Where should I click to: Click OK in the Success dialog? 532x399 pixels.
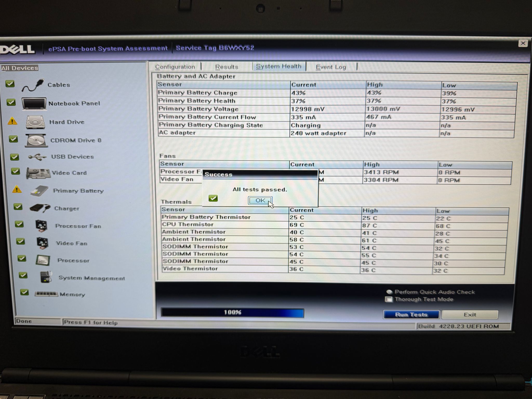pyautogui.click(x=260, y=200)
